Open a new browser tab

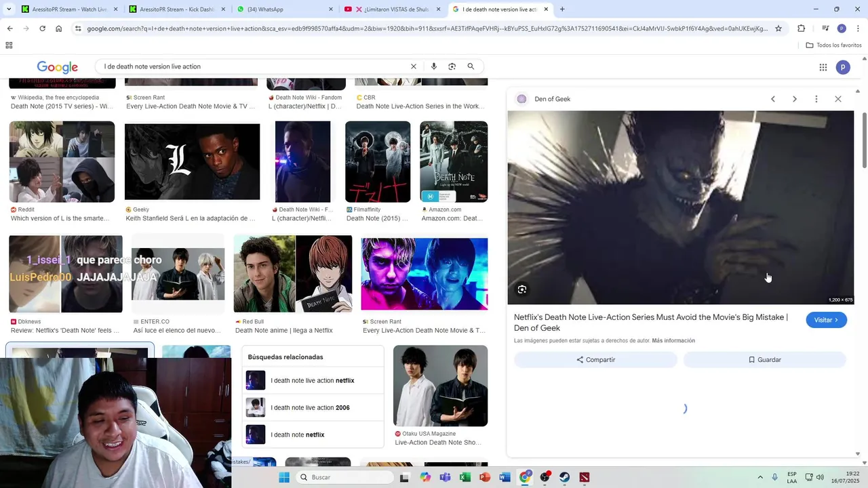tap(562, 9)
